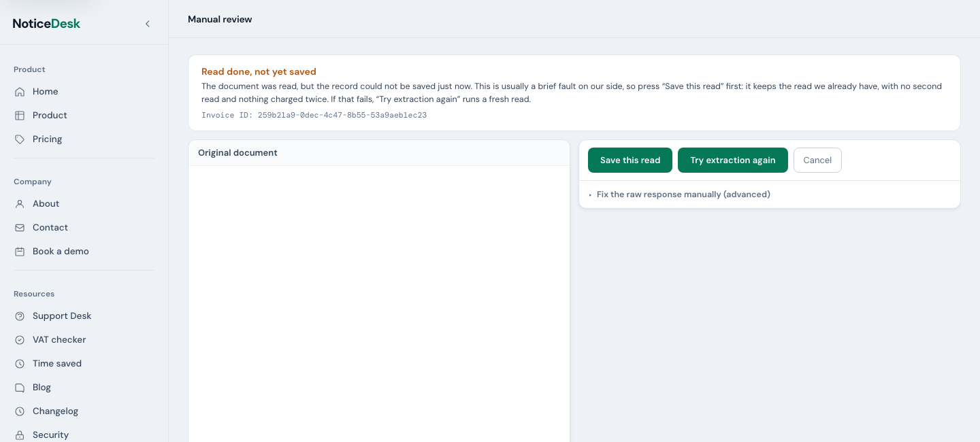Click the Contact envelope icon
This screenshot has width=980, height=442.
tap(20, 228)
